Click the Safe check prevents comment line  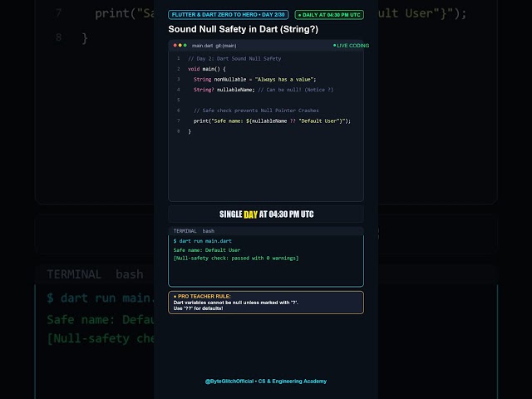point(256,111)
